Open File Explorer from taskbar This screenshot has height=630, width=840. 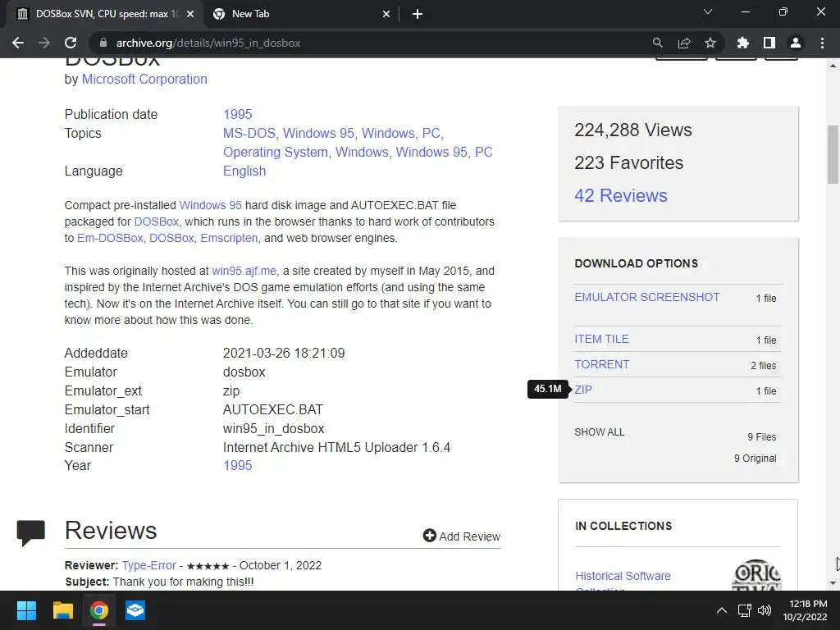click(x=62, y=610)
